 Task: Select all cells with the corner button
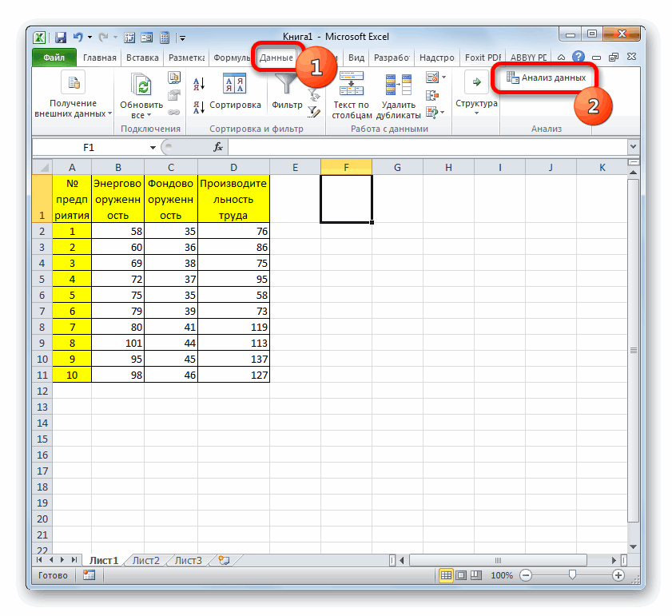pyautogui.click(x=42, y=167)
